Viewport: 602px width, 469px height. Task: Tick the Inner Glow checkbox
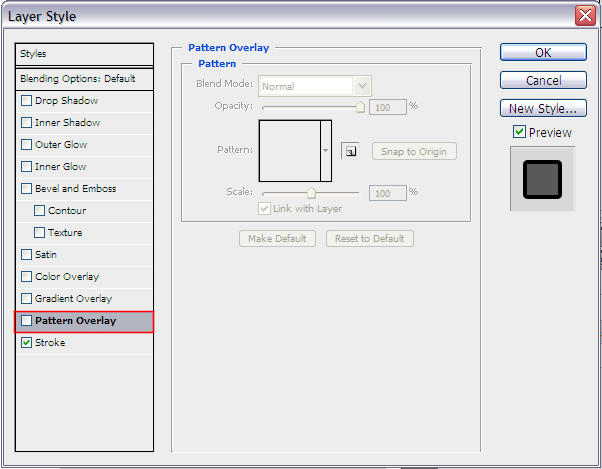coord(26,167)
